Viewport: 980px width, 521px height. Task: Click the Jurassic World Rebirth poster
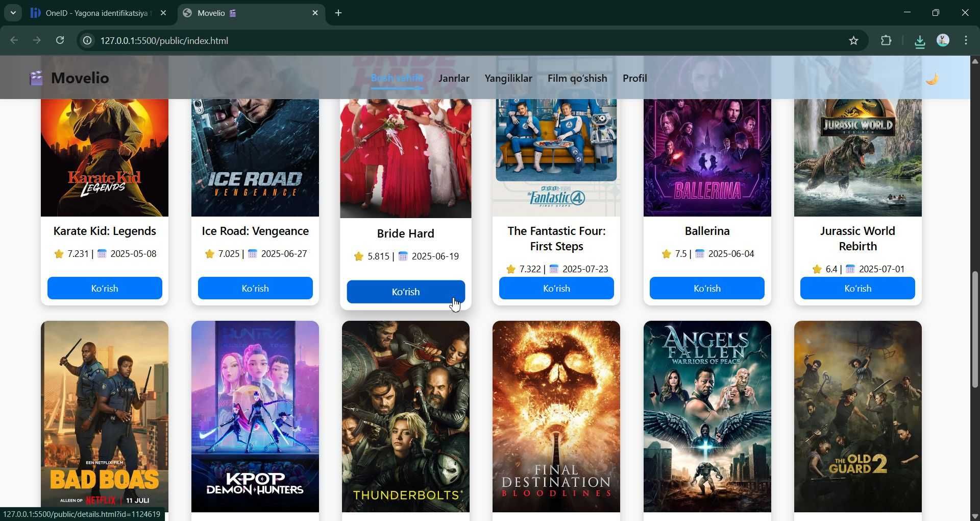(857, 158)
